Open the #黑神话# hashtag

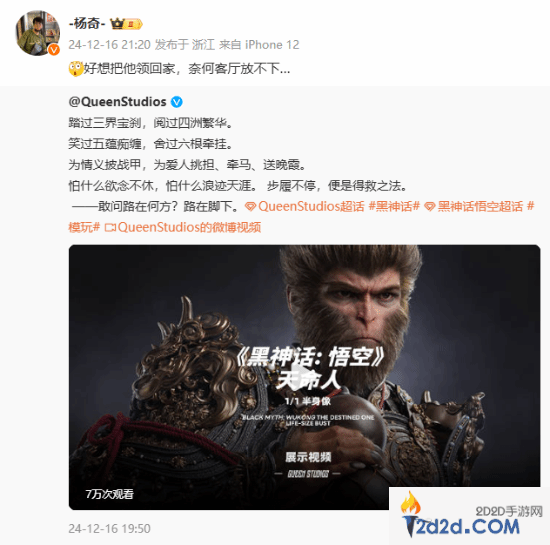[394, 206]
